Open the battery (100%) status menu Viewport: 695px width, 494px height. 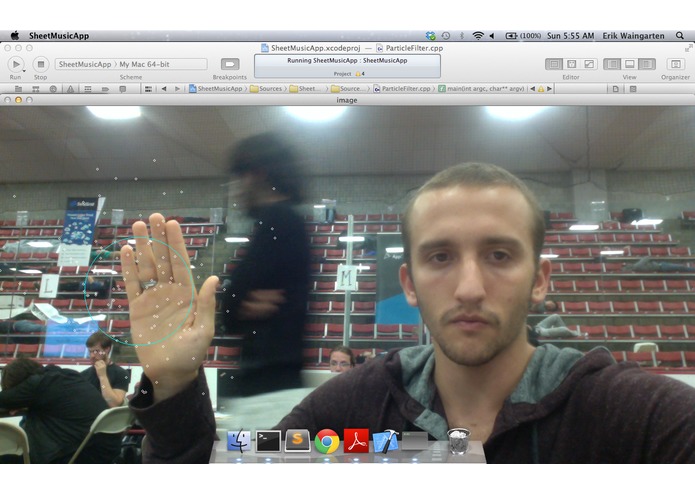(x=523, y=35)
